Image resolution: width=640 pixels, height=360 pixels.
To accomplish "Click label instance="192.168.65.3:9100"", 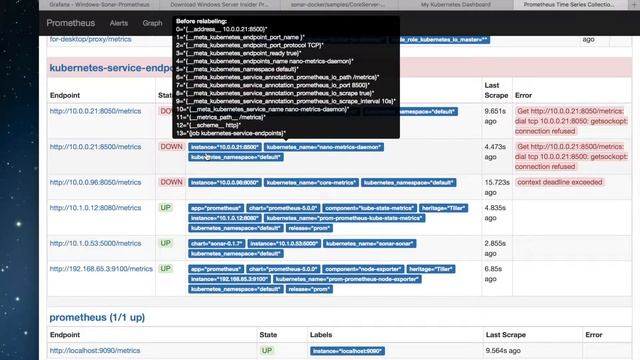I will (229, 279).
